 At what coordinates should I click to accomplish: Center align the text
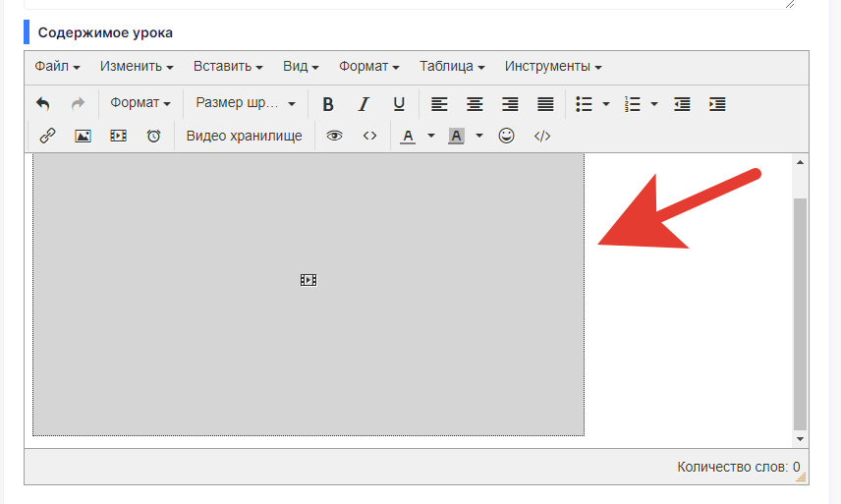[x=475, y=104]
